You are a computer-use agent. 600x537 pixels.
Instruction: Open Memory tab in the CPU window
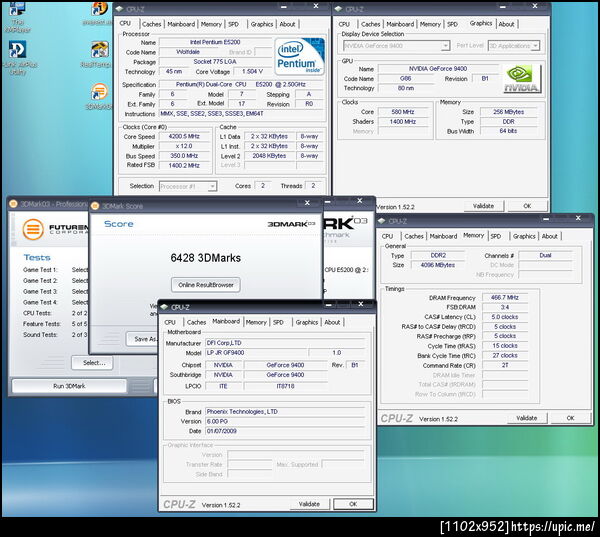click(x=211, y=24)
